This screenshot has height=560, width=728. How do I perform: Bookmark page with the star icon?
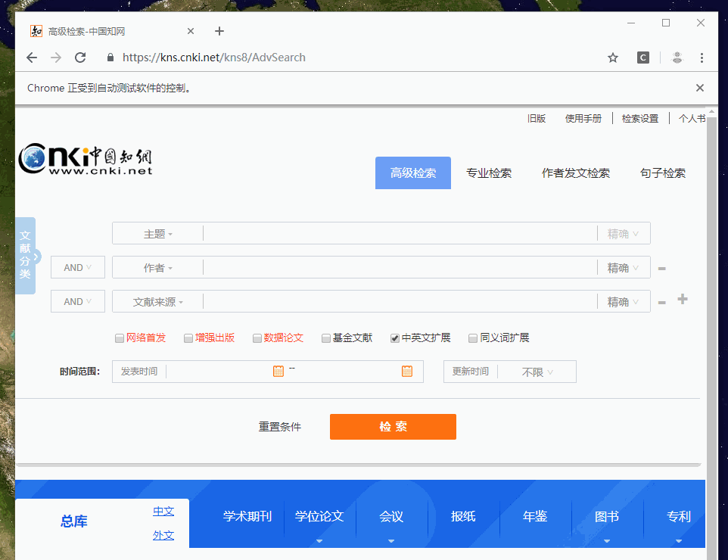click(613, 58)
